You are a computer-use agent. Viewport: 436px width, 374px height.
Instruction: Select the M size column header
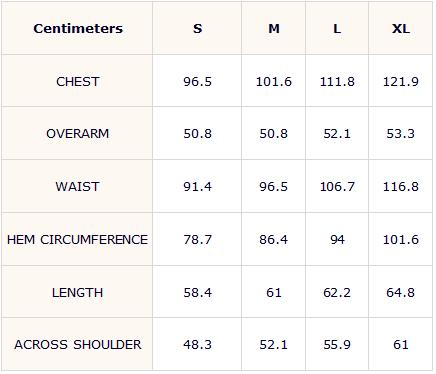(x=274, y=28)
